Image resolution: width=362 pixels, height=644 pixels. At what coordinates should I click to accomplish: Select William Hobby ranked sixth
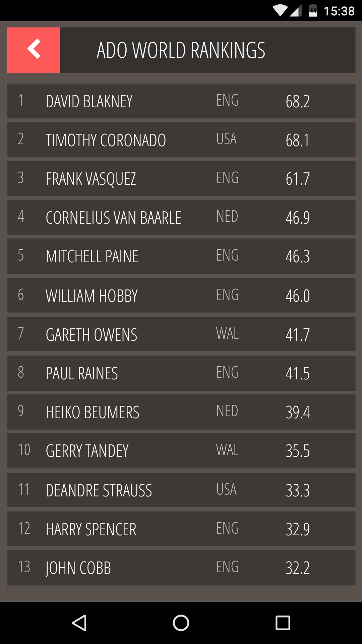(181, 296)
